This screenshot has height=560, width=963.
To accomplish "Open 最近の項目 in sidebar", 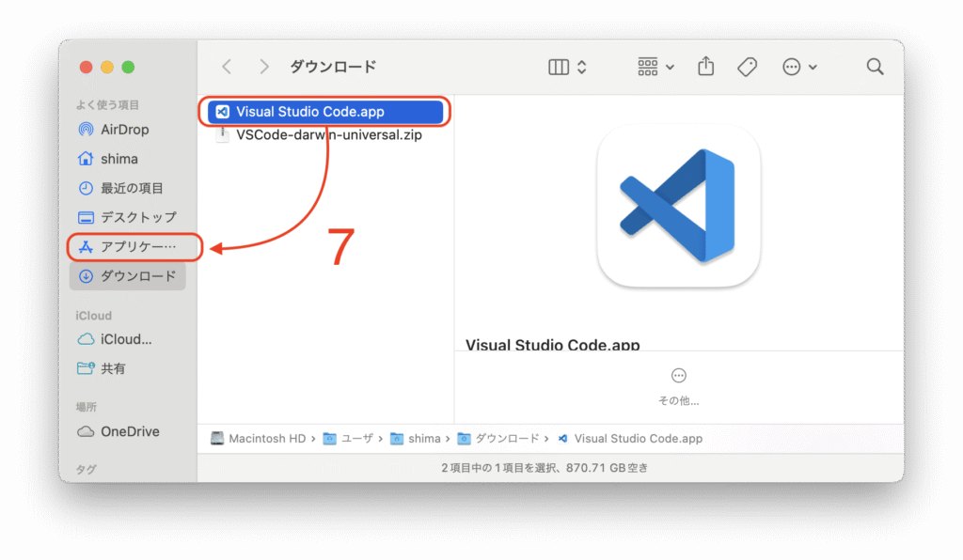I will pos(128,188).
